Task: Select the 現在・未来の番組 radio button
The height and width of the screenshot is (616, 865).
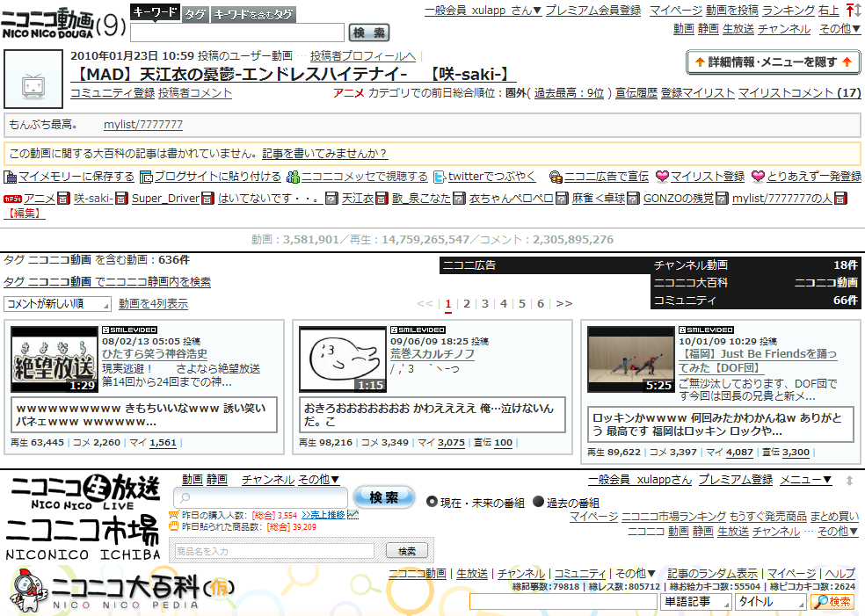Action: tap(432, 502)
